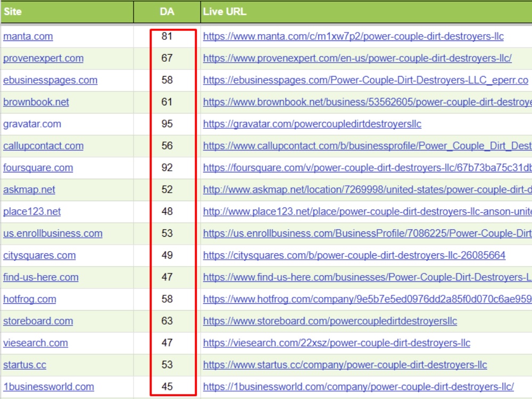The height and width of the screenshot is (399, 532).
Task: Follow the viesearch.com 22xsz live URL
Action: (337, 343)
